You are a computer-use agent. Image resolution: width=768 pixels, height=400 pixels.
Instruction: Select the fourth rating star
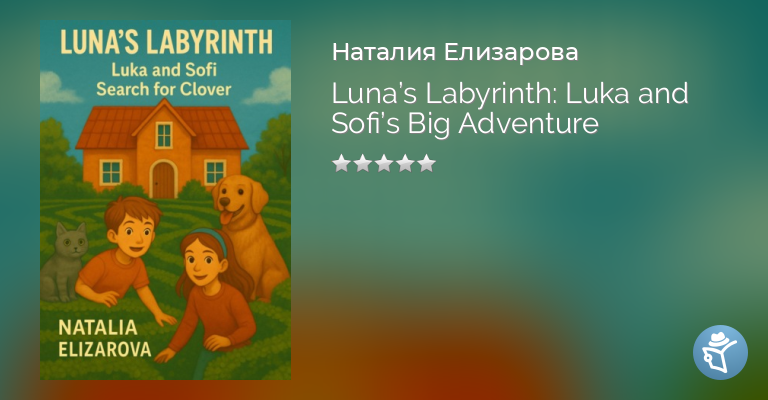pyautogui.click(x=406, y=163)
